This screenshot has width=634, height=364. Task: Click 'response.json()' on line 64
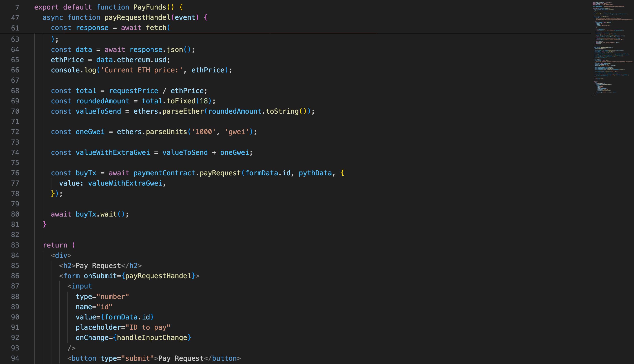(160, 50)
